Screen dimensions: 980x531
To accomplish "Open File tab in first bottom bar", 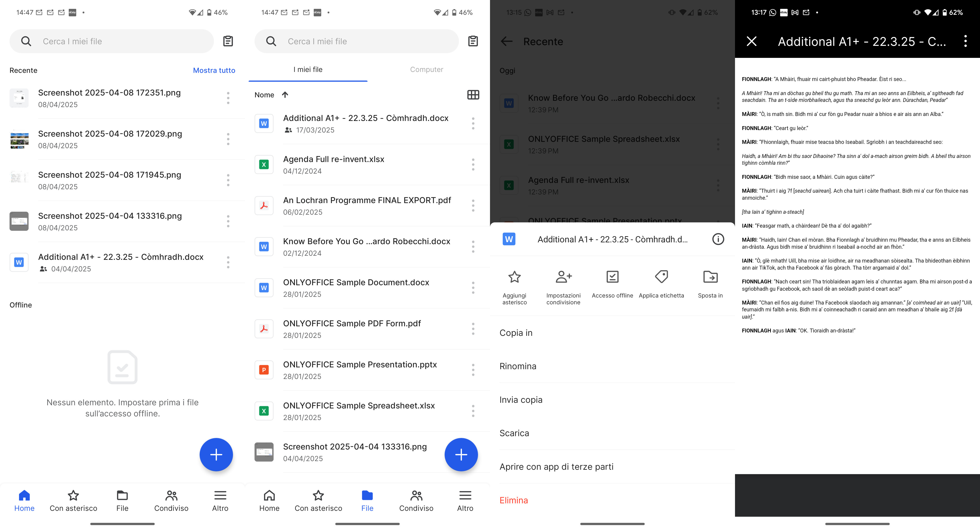I will (122, 501).
